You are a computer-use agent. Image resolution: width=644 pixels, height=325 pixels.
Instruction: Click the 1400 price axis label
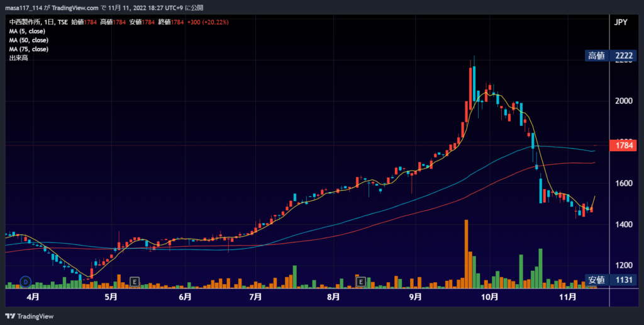tap(623, 225)
